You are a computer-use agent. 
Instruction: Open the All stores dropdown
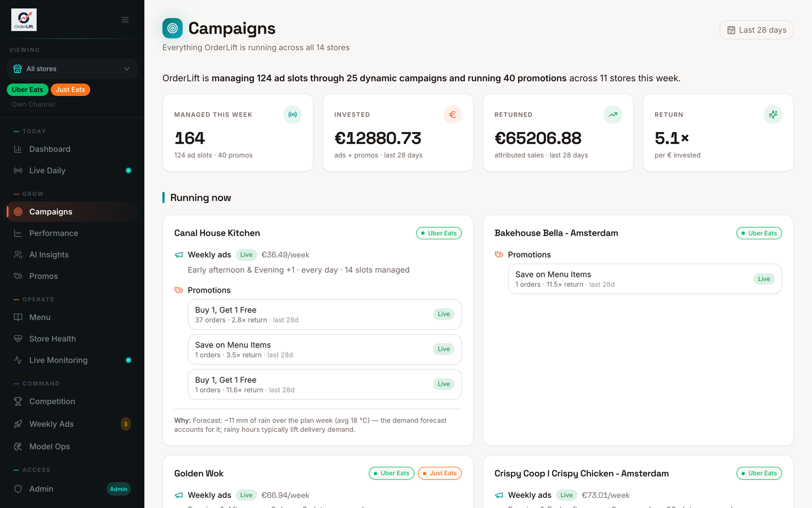point(72,69)
